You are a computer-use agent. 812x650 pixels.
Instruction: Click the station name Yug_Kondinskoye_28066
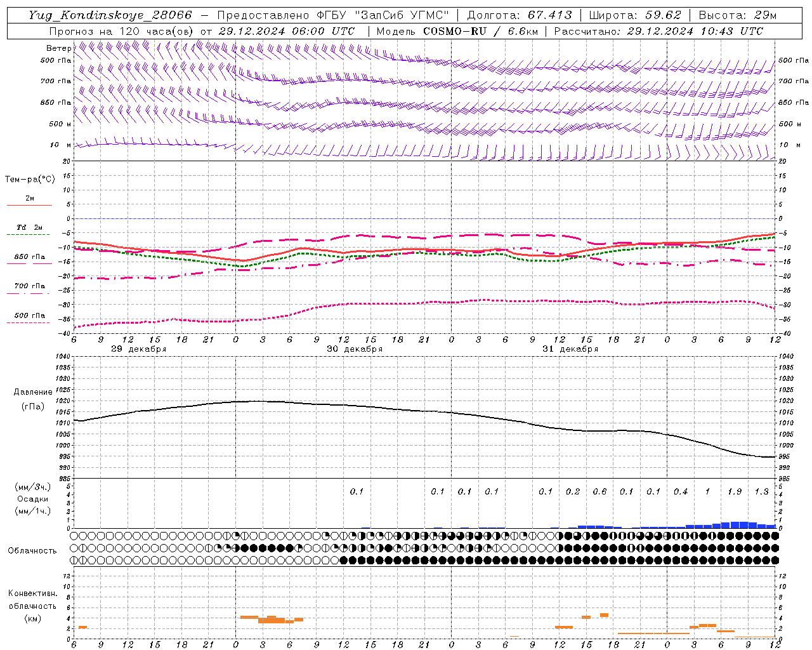tap(110, 16)
